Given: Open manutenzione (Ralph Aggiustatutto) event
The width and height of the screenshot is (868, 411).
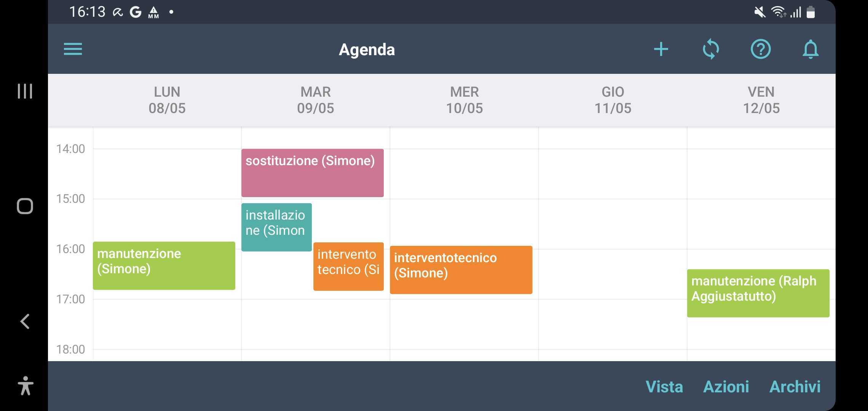Looking at the screenshot, I should point(758,293).
